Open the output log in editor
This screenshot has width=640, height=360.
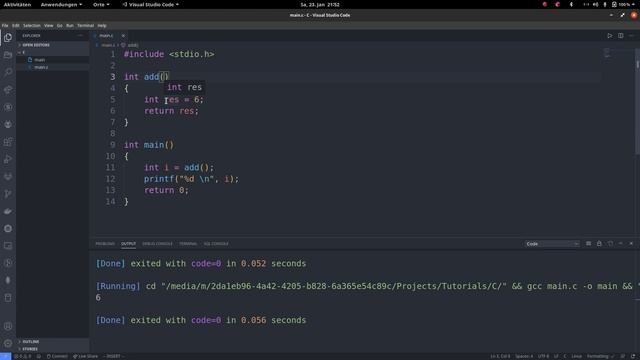[x=610, y=244]
